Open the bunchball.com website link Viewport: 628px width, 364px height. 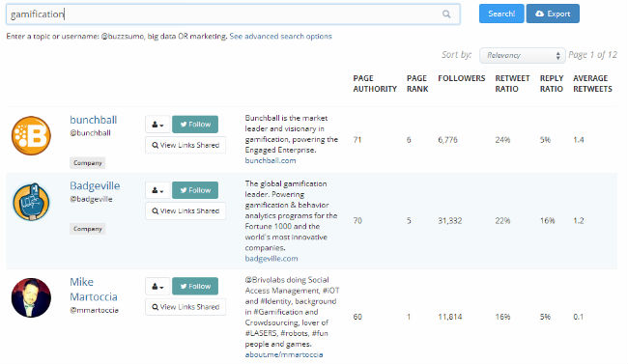coord(271,160)
